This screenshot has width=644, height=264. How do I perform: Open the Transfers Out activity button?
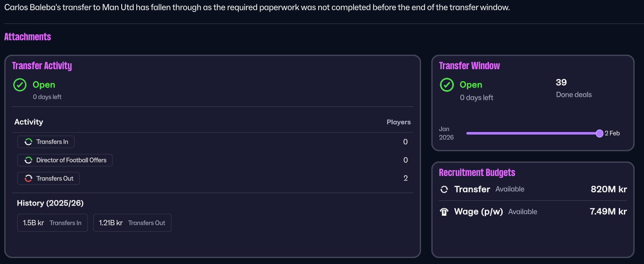49,179
